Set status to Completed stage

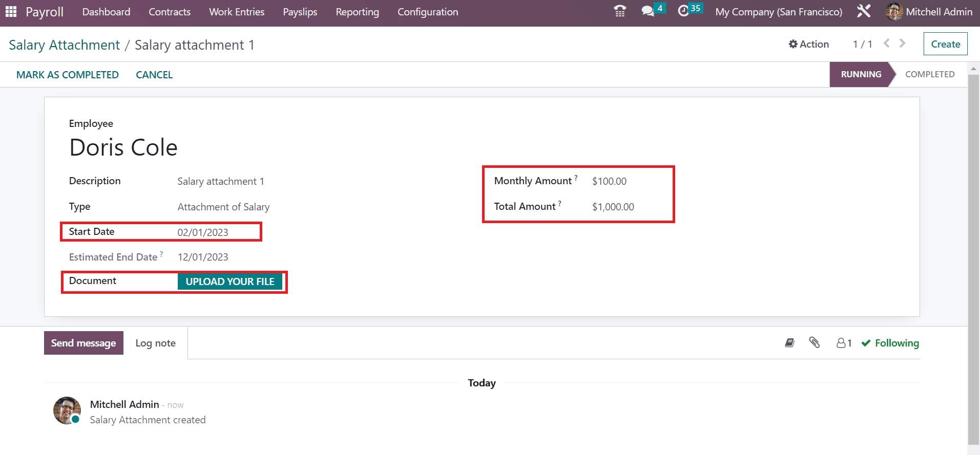click(x=929, y=74)
